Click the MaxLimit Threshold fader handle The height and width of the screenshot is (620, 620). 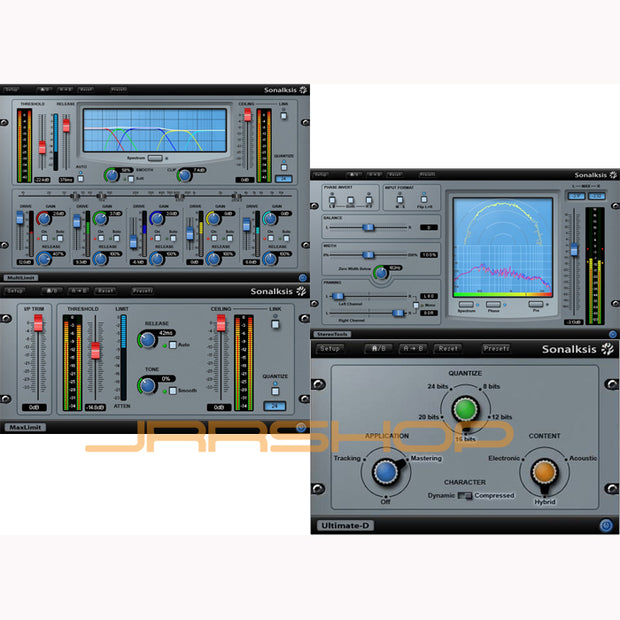[95, 350]
